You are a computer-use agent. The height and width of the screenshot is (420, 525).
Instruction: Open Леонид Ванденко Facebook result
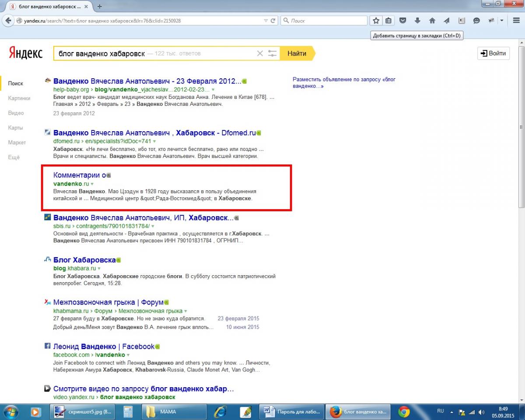[104, 346]
